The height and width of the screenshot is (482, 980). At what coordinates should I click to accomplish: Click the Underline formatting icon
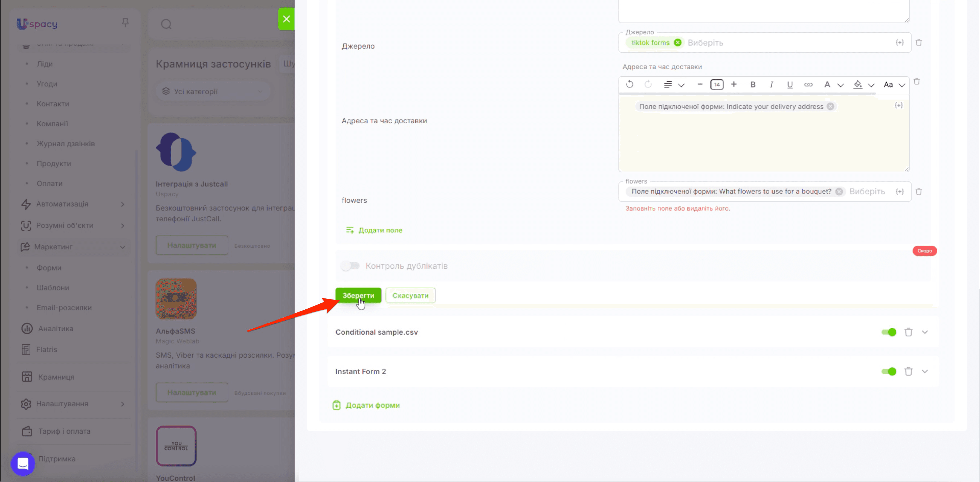point(790,85)
